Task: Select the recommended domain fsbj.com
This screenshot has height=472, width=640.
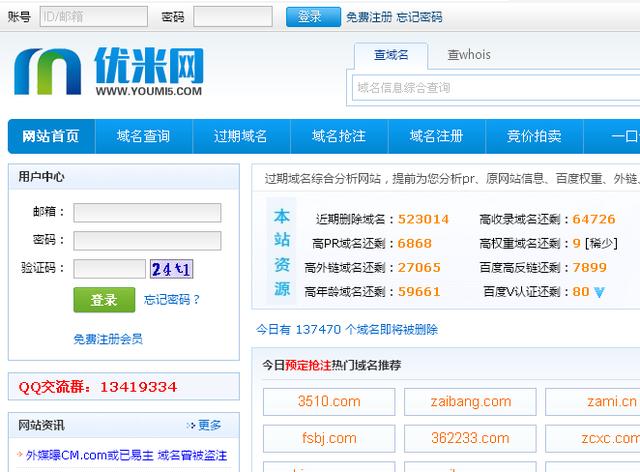Action: 329,439
